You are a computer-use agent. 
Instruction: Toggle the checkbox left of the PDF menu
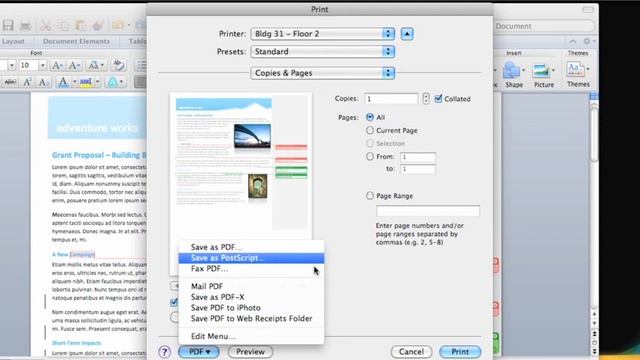click(174, 302)
